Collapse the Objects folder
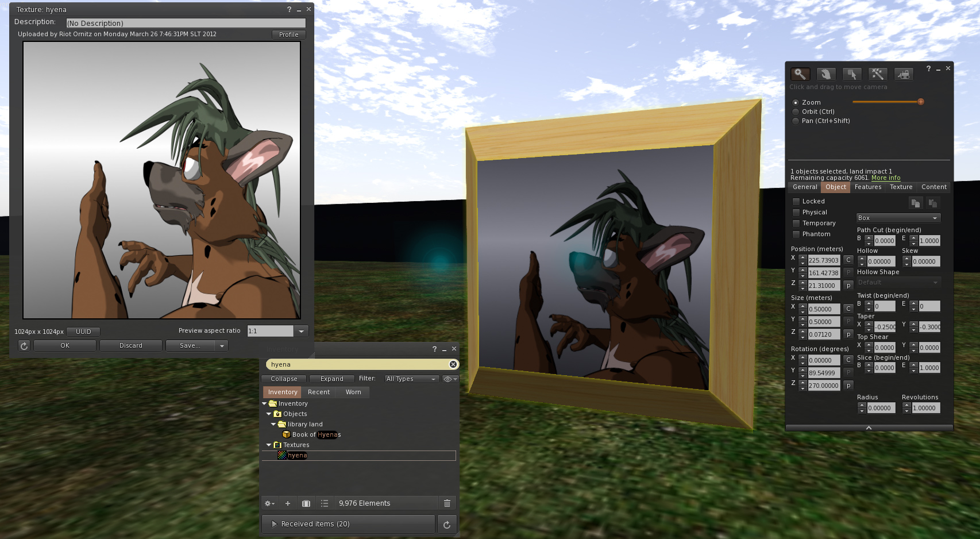The width and height of the screenshot is (980, 539). click(x=269, y=414)
